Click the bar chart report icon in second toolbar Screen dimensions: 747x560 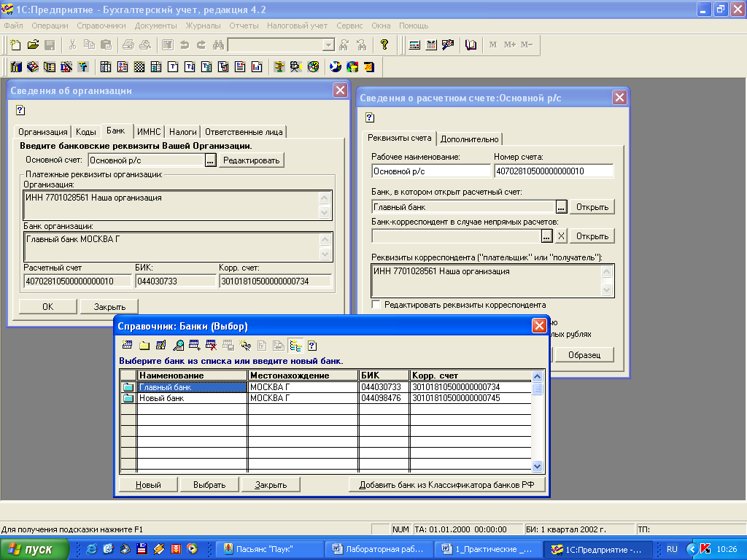click(x=257, y=66)
